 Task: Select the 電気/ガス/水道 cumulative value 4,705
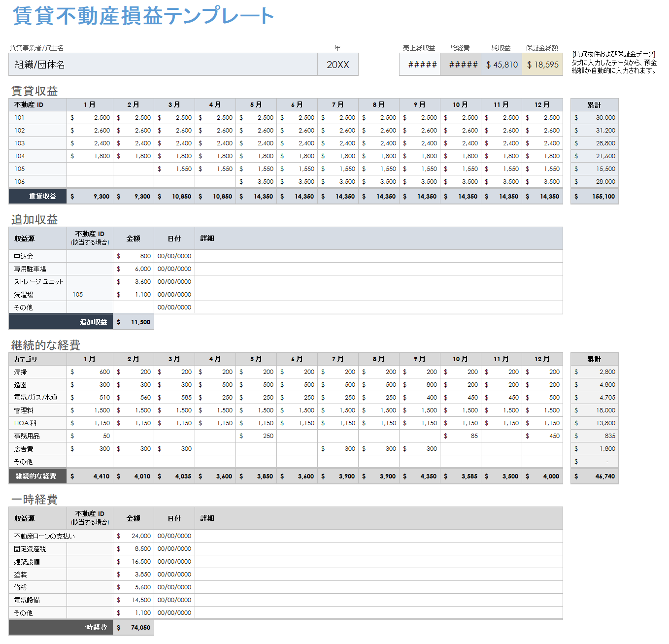pyautogui.click(x=595, y=398)
